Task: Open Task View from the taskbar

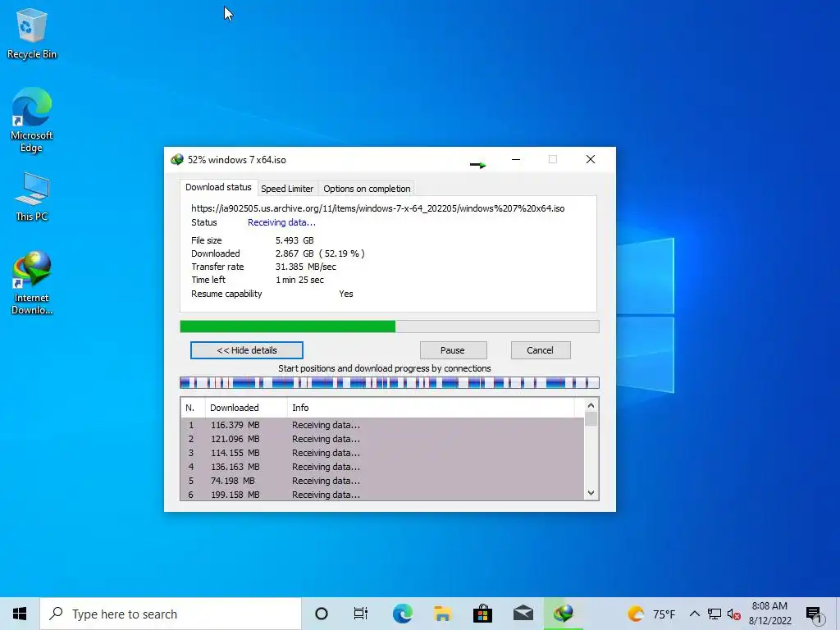Action: pyautogui.click(x=361, y=614)
